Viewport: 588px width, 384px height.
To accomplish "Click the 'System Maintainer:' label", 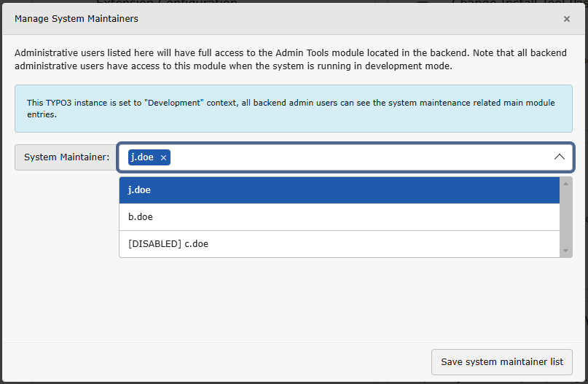I will click(66, 157).
